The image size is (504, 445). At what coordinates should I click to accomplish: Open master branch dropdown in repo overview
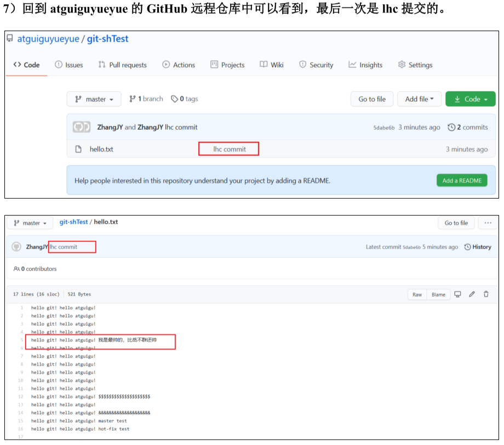click(x=94, y=99)
